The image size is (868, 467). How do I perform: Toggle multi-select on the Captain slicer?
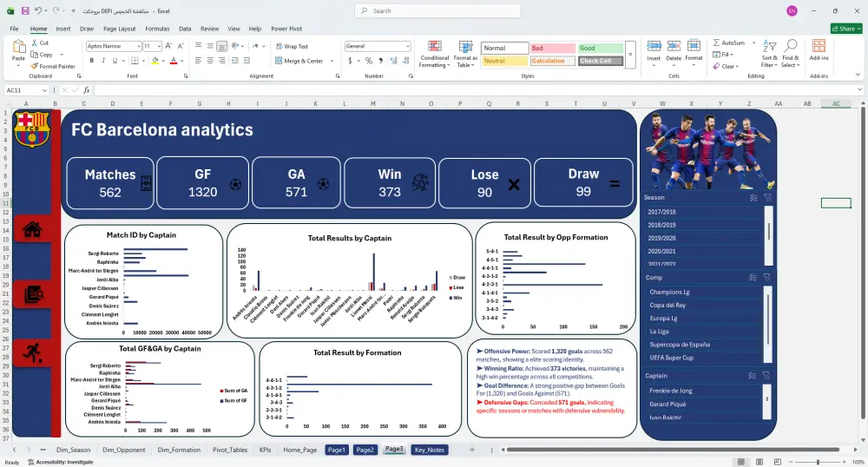pyautogui.click(x=753, y=376)
